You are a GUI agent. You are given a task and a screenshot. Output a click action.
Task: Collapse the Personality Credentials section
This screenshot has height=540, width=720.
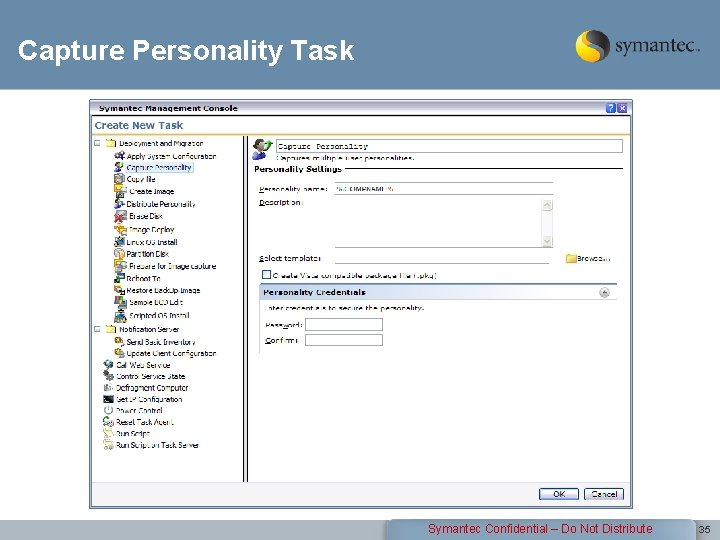[x=604, y=292]
